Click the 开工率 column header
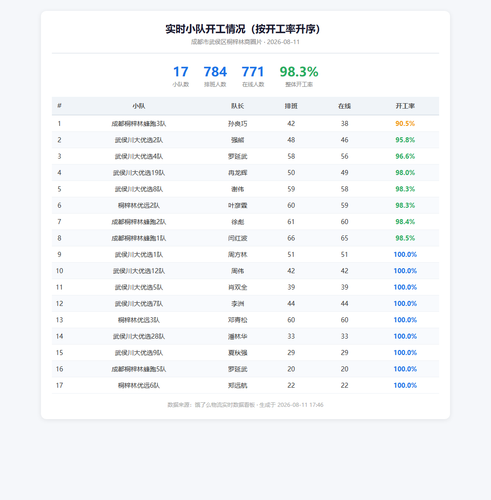Viewport: 491px width, 500px height. [x=405, y=106]
